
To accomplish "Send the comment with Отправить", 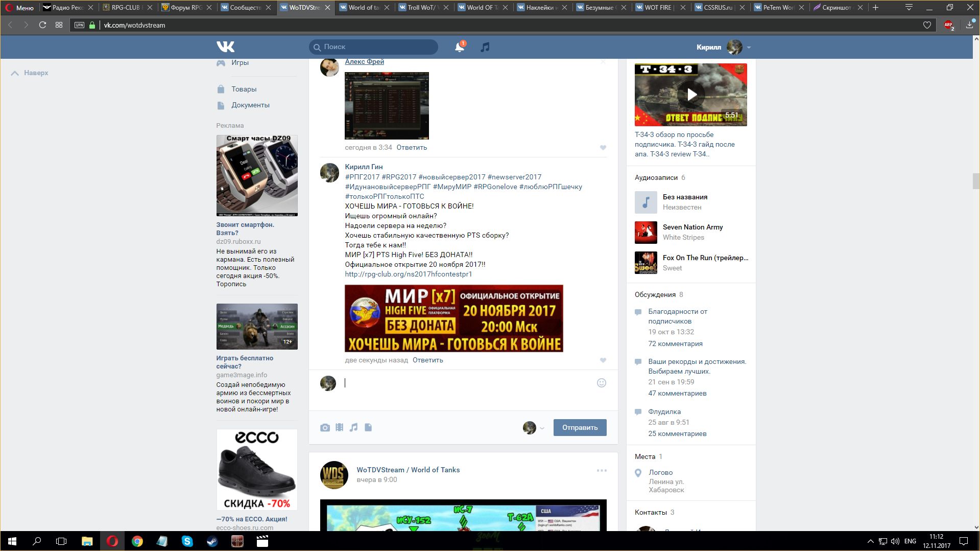I will pyautogui.click(x=580, y=427).
